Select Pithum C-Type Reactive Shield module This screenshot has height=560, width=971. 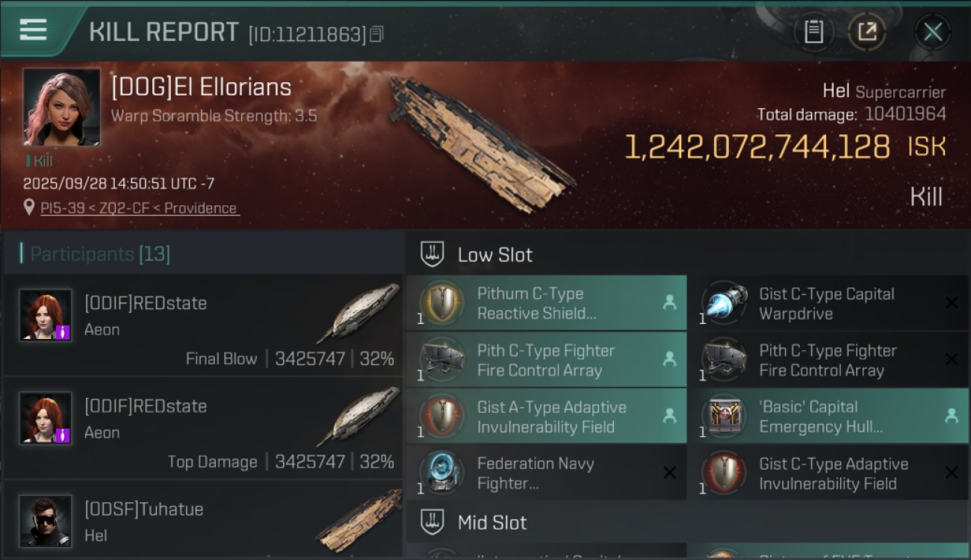click(546, 303)
